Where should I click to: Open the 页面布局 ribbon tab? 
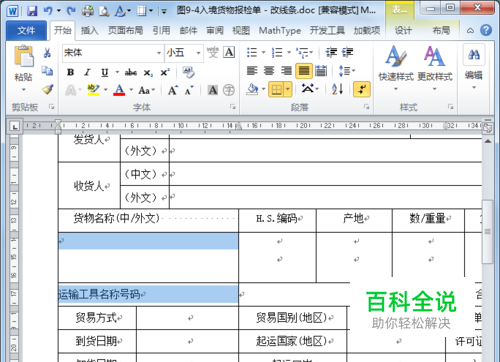coord(125,31)
